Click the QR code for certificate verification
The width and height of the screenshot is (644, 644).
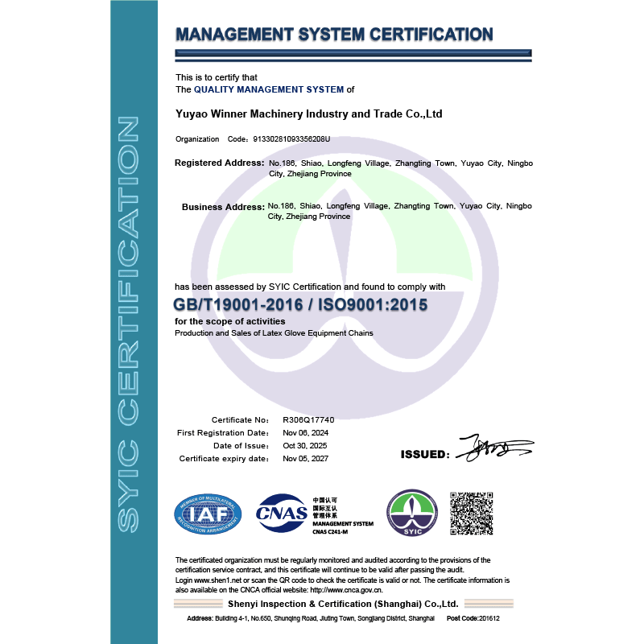pyautogui.click(x=471, y=513)
